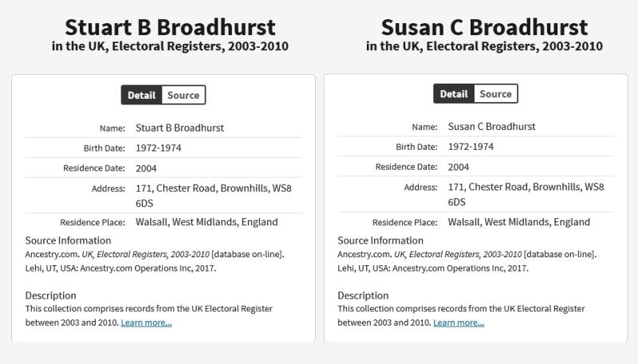Screen dimensions: 638x364
Task: Click the Susan C Broadhurst page heading
Action: coord(484,27)
